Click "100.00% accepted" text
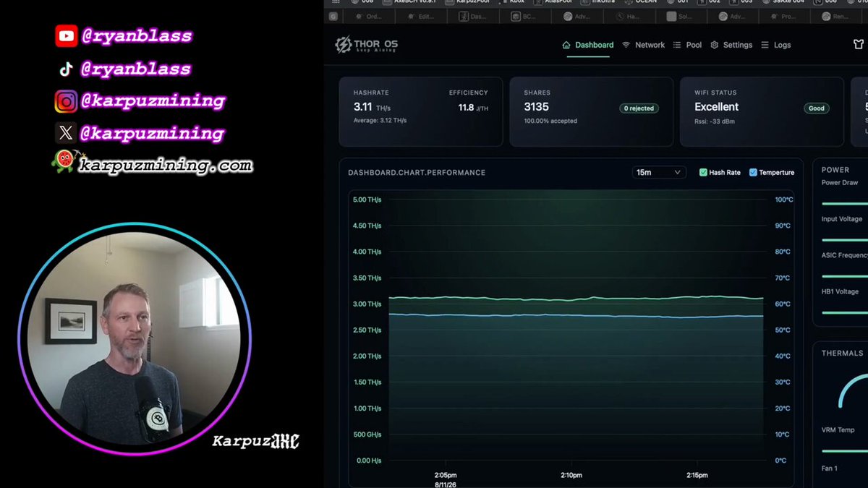868x488 pixels. [x=550, y=121]
